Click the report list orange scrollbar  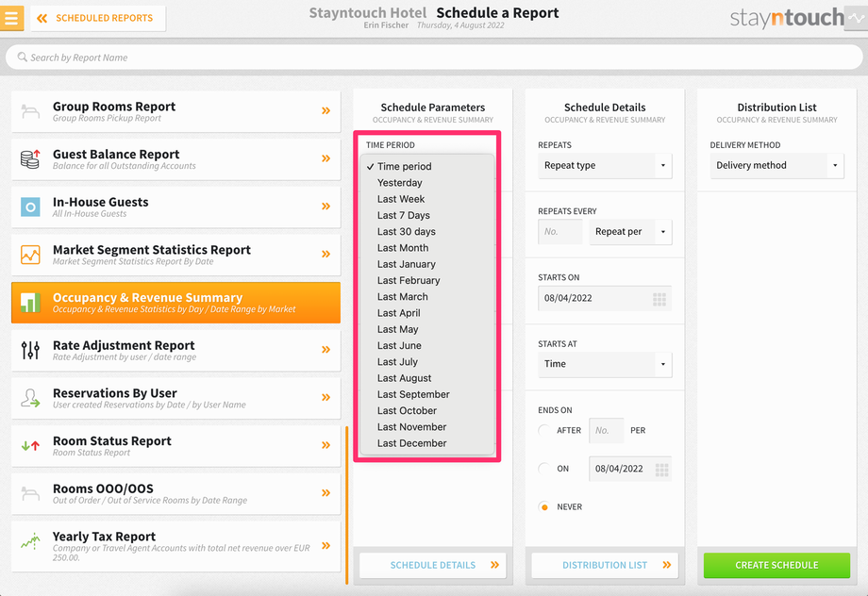click(x=347, y=505)
